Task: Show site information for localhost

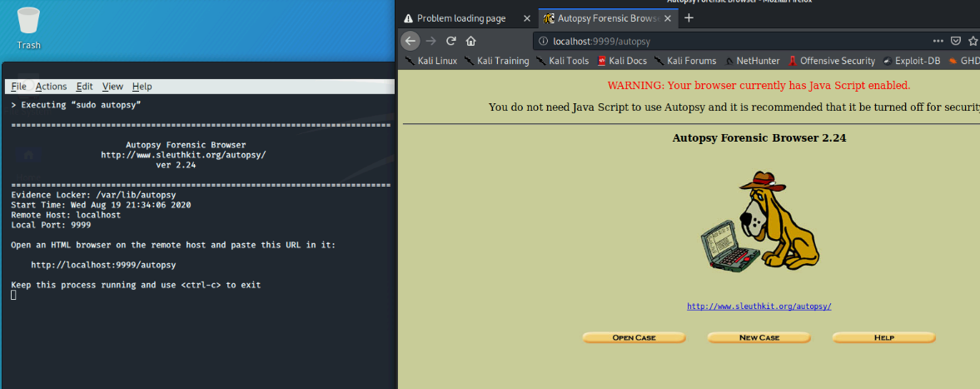Action: pyautogui.click(x=543, y=41)
